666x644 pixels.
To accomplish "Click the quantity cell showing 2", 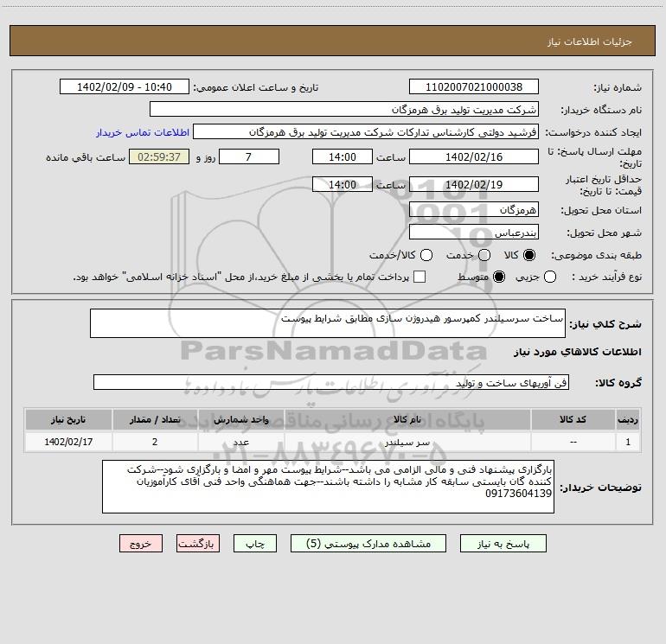I will [x=155, y=442].
